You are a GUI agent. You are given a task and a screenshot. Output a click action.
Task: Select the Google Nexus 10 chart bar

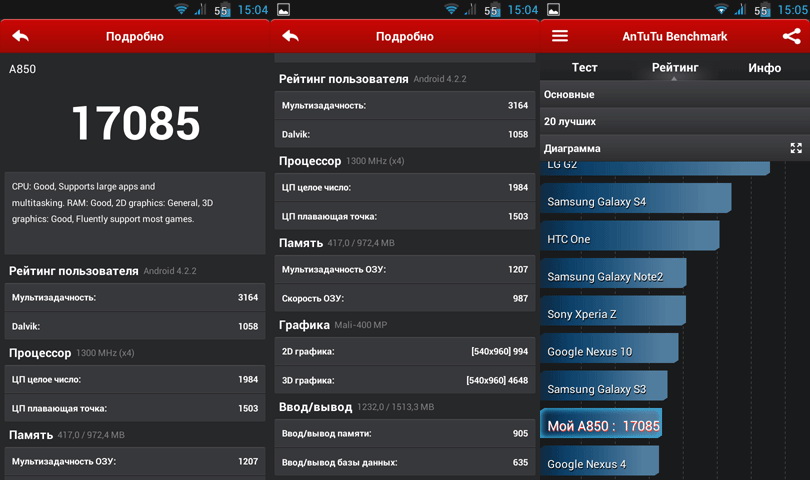click(x=609, y=348)
